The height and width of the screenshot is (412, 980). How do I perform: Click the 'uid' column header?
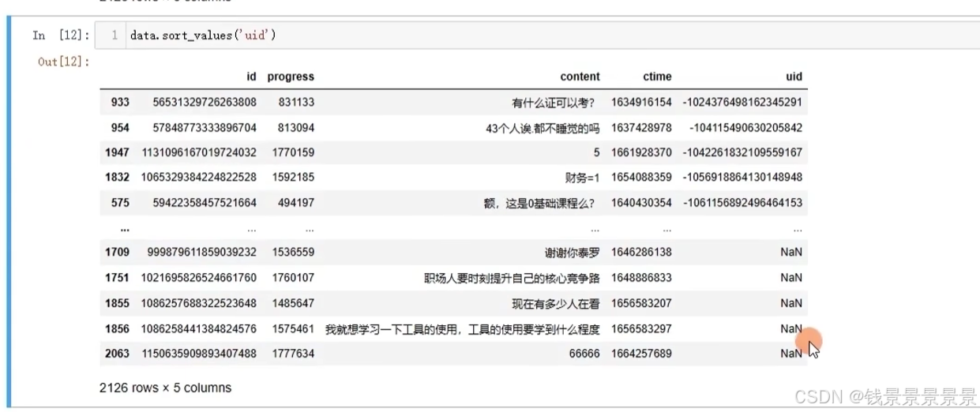tap(794, 77)
